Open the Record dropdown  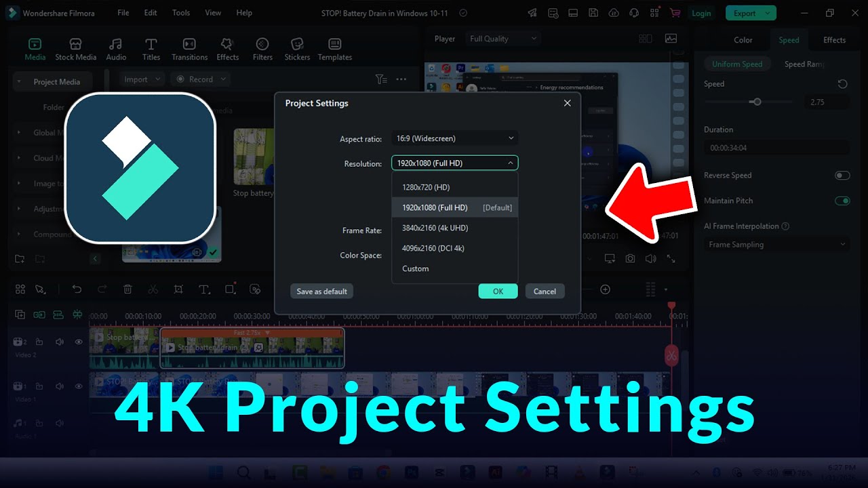click(201, 79)
